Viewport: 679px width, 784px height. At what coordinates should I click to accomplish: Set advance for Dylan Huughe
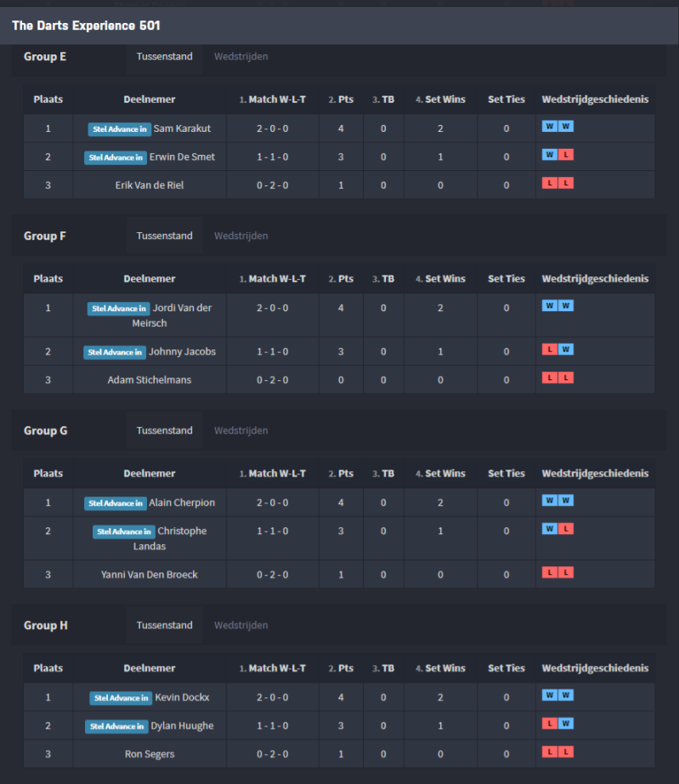click(116, 726)
